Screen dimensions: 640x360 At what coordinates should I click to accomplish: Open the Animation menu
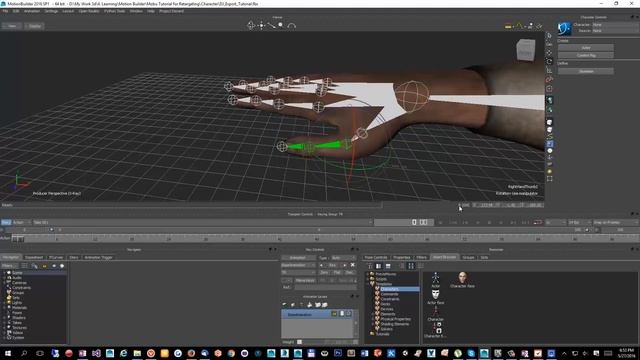click(32, 11)
